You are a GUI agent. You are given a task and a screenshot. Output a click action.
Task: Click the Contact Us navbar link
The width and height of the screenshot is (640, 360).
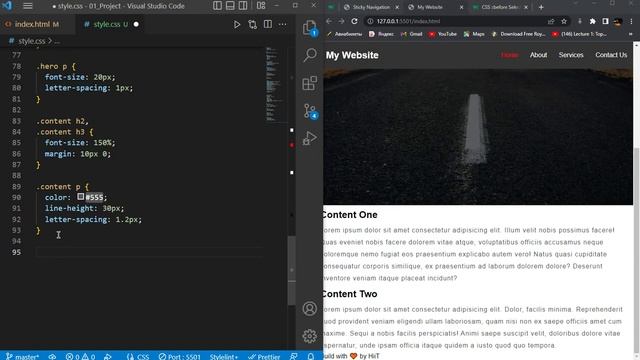coord(611,55)
